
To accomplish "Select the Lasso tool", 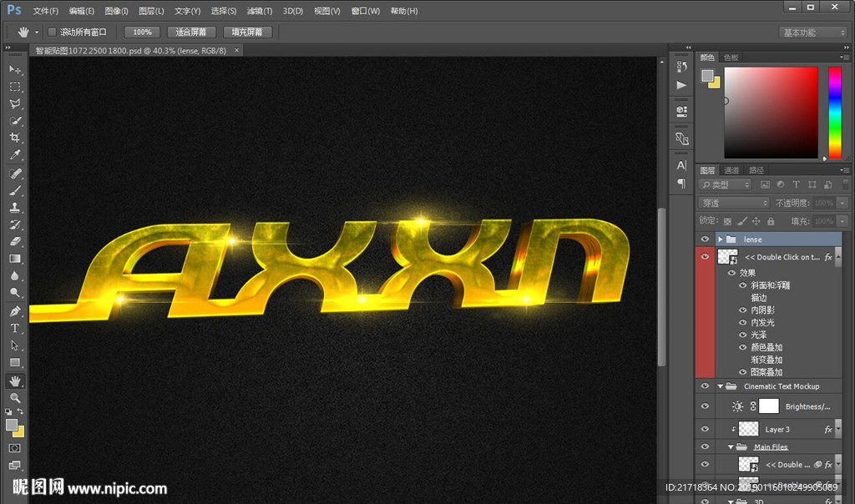I will point(15,104).
